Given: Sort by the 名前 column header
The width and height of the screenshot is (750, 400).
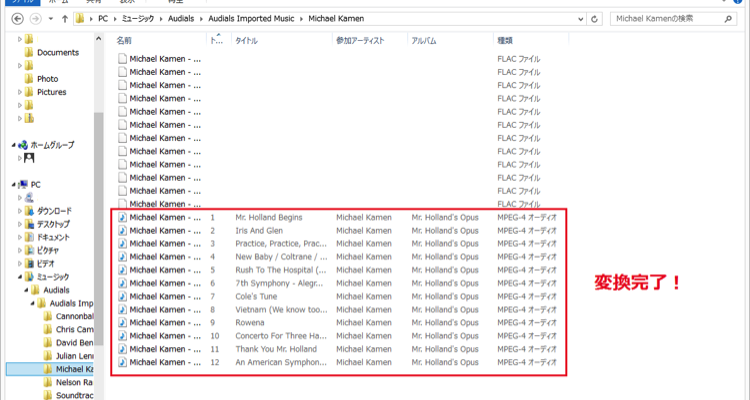Looking at the screenshot, I should coord(124,40).
